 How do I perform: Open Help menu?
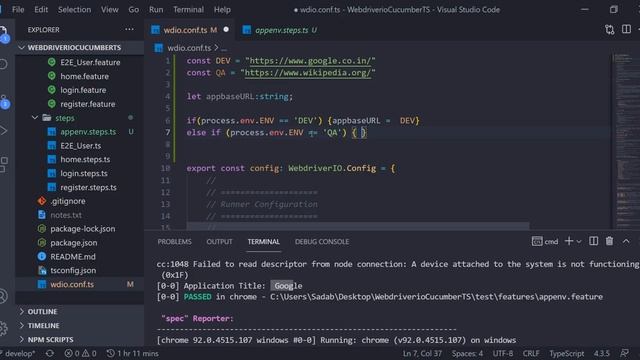[x=222, y=9]
